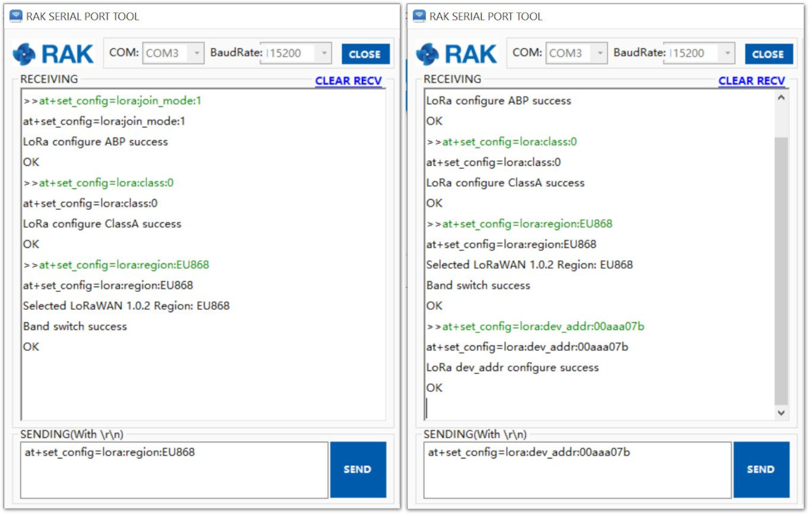Image resolution: width=812 pixels, height=516 pixels.
Task: Click 'Selected LoRaWAN 1.0.2 Region: EU868' in left window
Action: point(127,305)
